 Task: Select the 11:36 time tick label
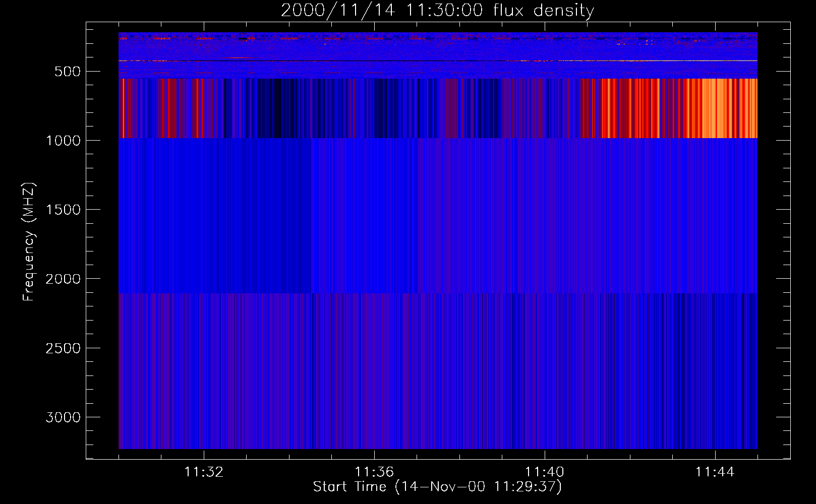(x=374, y=472)
